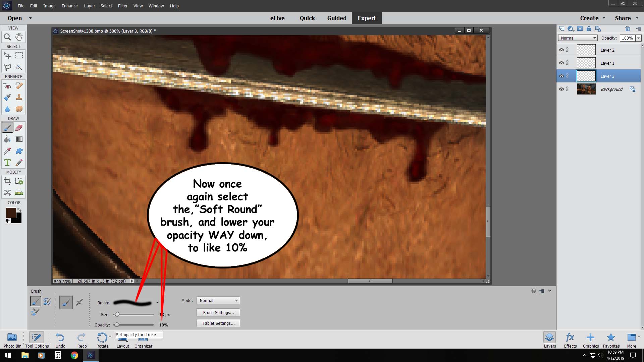Viewport: 644px width, 362px height.
Task: Open the Filter menu
Action: 122,6
